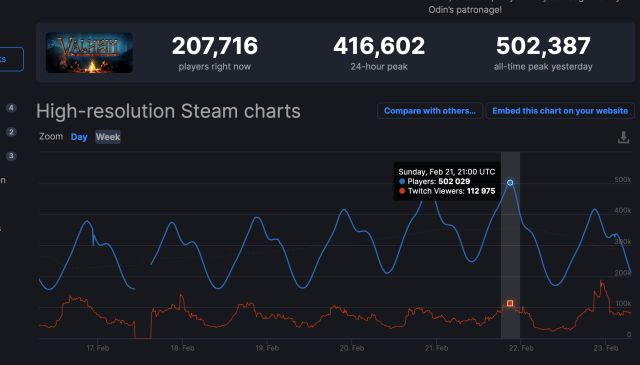
Task: Click the High-resolution Steam charts heading
Action: (168, 111)
